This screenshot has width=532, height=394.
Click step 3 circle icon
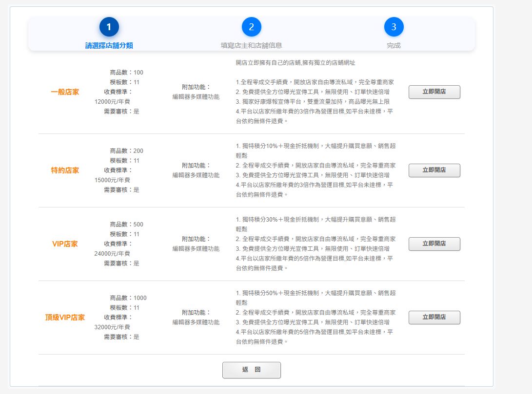tap(394, 27)
